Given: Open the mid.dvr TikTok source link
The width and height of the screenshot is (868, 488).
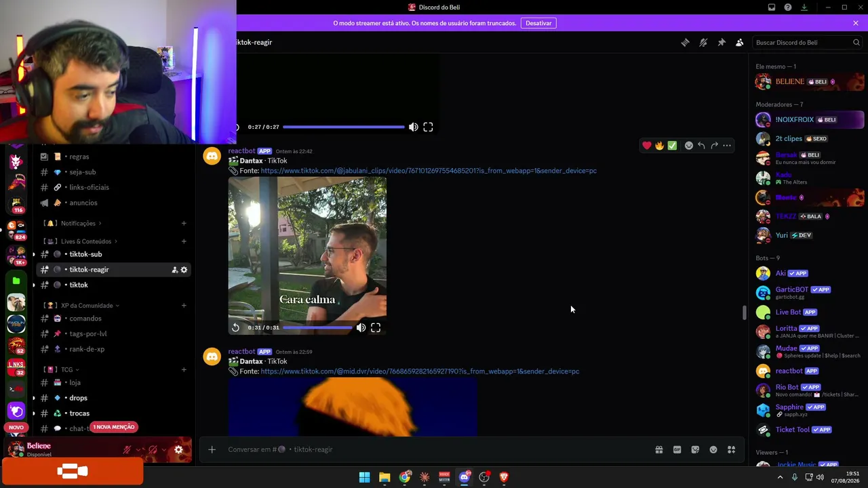Looking at the screenshot, I should pos(420,371).
